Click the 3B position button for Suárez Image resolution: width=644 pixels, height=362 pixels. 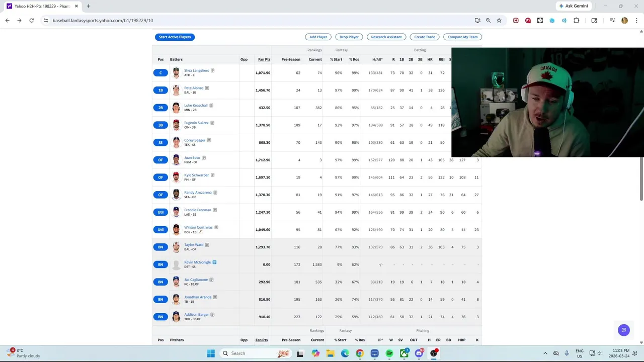pyautogui.click(x=160, y=125)
